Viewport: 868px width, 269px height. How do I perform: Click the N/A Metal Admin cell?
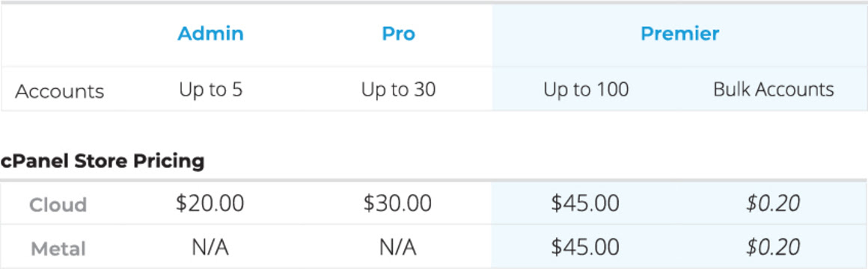[x=210, y=247]
